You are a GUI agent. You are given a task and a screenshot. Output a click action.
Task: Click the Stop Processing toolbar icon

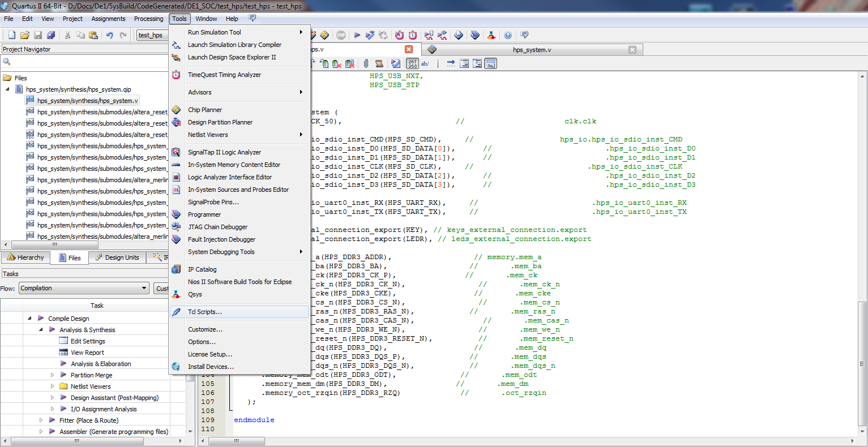341,35
